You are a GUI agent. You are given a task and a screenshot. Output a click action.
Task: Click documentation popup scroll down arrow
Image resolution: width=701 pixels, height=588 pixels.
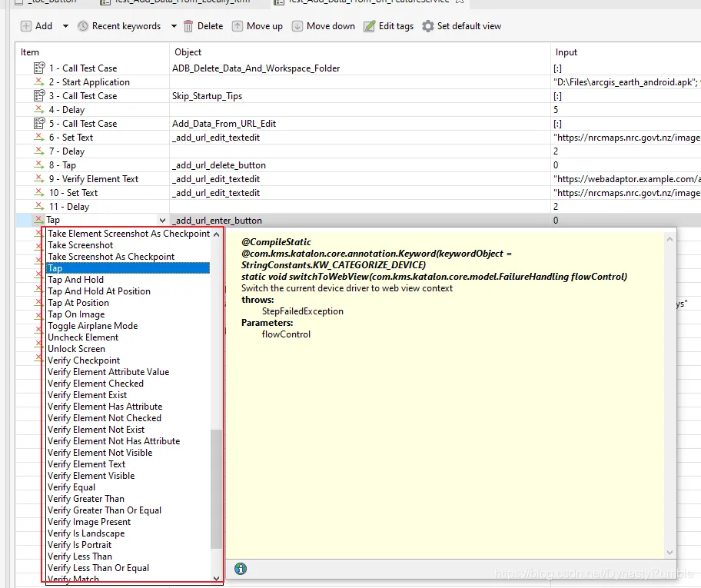669,553
